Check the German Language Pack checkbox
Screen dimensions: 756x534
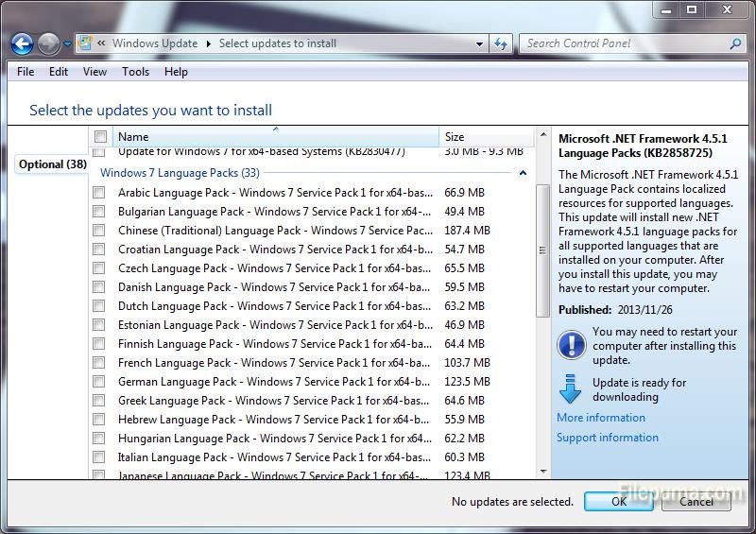coord(99,382)
